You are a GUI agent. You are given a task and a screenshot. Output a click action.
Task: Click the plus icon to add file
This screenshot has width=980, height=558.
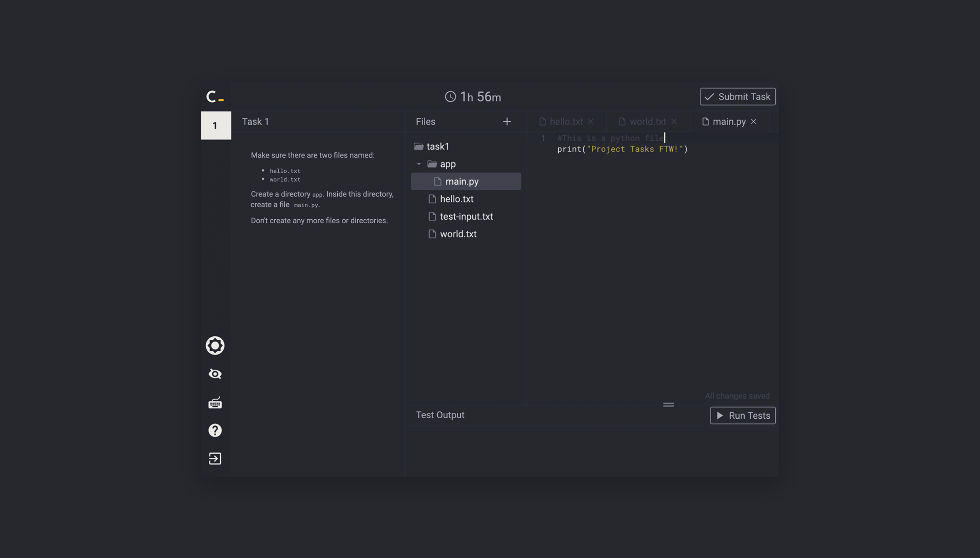(507, 122)
